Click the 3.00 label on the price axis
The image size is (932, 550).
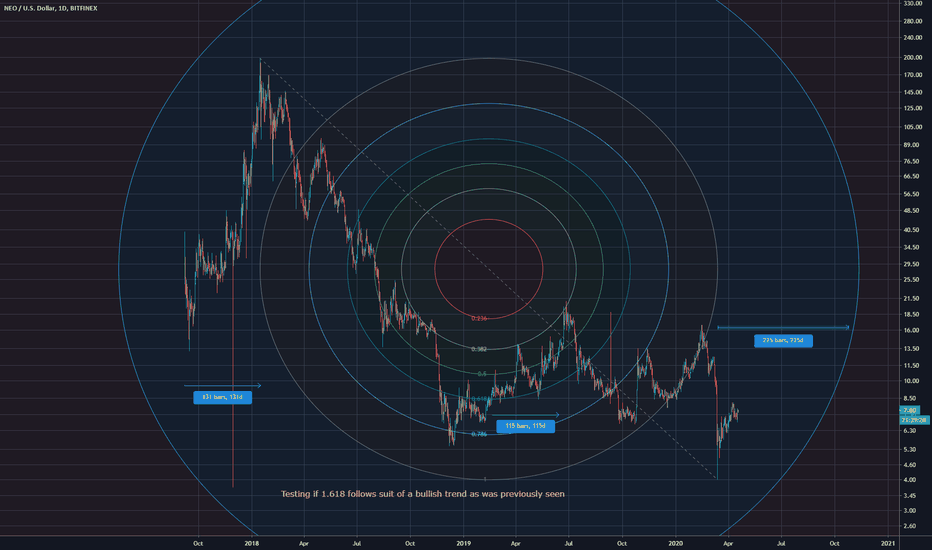pyautogui.click(x=910, y=511)
